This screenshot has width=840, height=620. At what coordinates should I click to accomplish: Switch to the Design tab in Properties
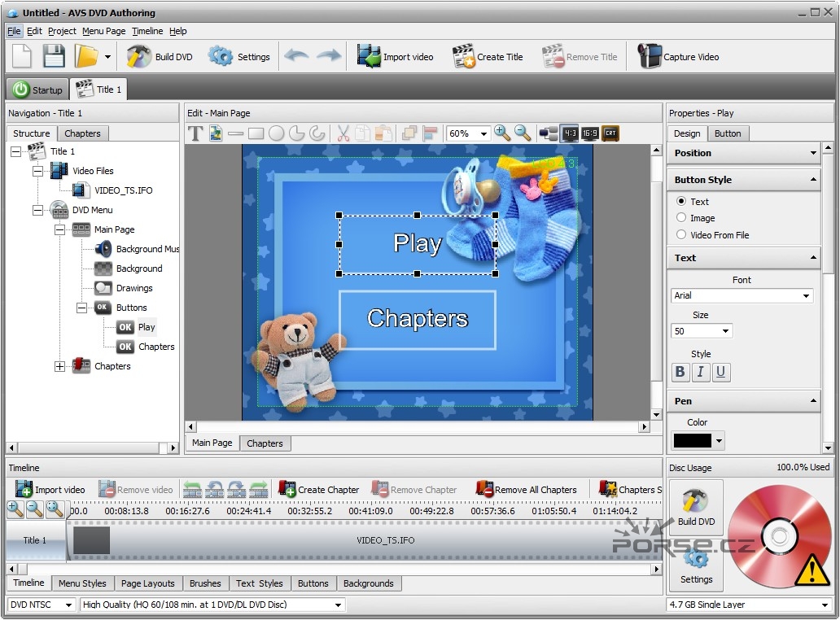(687, 133)
